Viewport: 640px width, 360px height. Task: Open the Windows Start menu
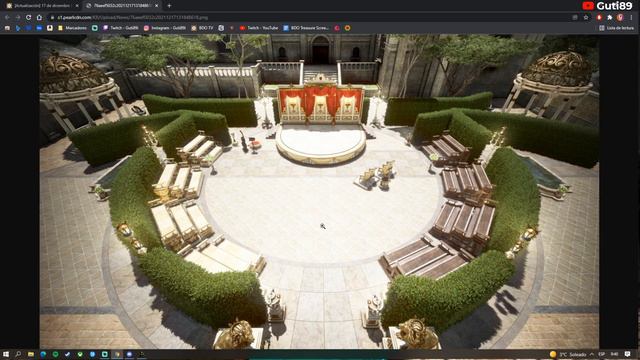click(6, 354)
